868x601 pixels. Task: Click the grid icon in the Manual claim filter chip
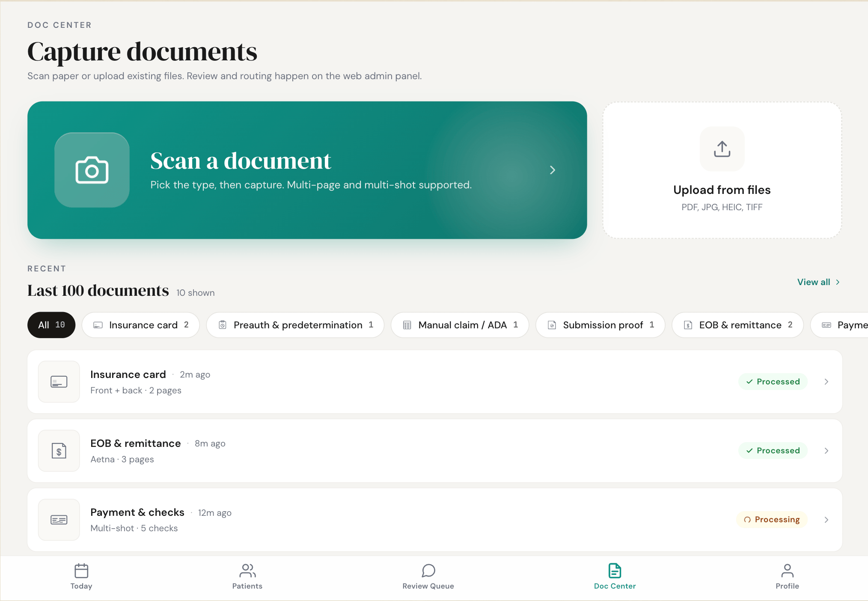point(407,325)
